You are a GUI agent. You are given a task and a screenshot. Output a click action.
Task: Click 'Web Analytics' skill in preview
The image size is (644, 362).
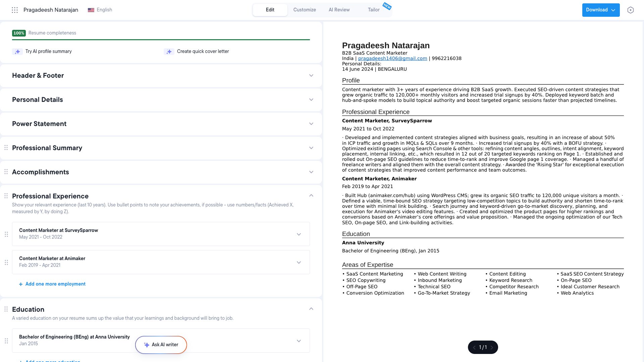pyautogui.click(x=577, y=293)
